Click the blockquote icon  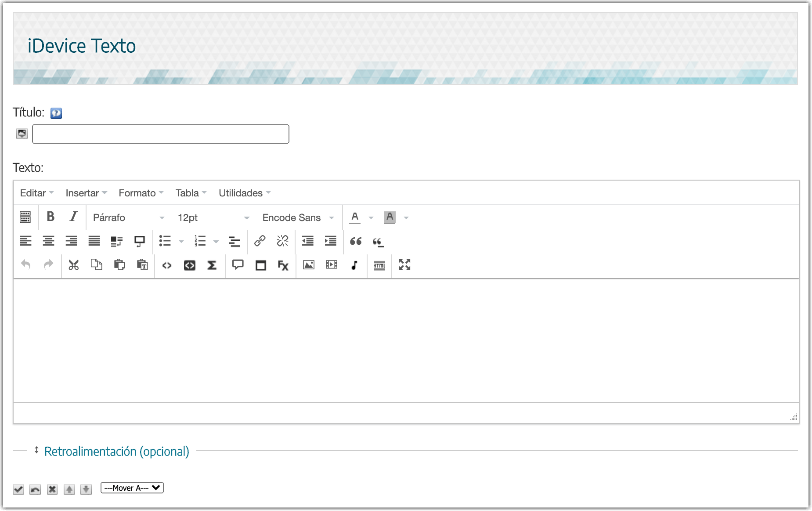356,241
